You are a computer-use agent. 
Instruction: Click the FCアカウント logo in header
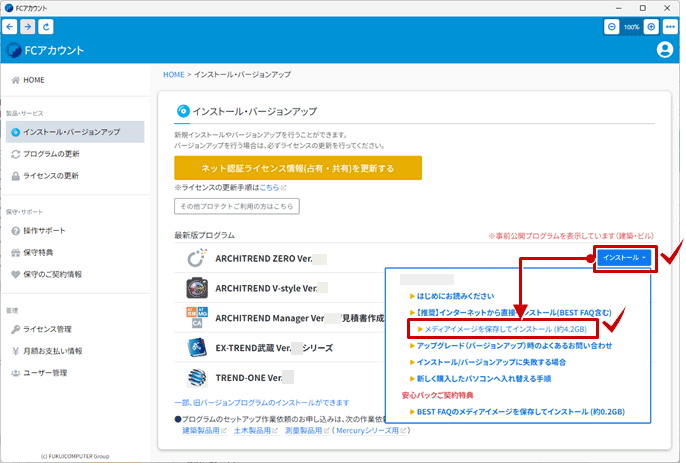coord(46,50)
